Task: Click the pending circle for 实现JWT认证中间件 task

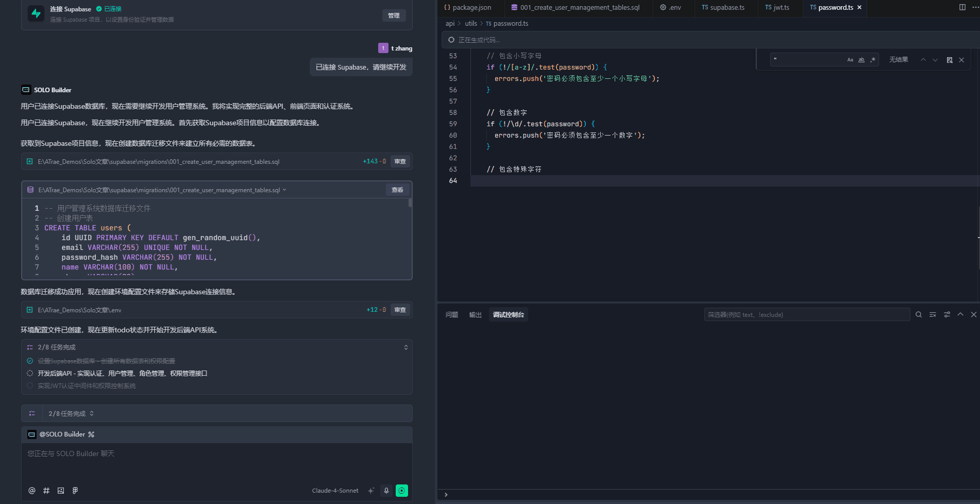Action: click(x=30, y=385)
